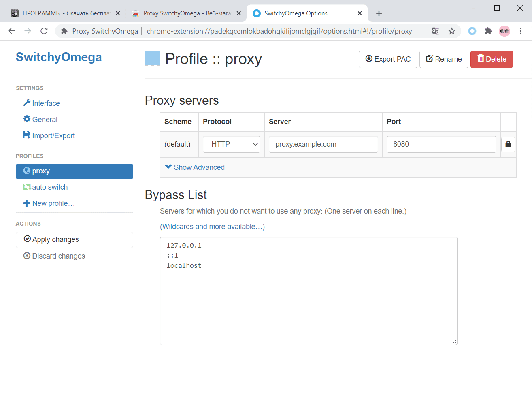Click the lock icon for proxy authentication
532x406 pixels.
(508, 144)
